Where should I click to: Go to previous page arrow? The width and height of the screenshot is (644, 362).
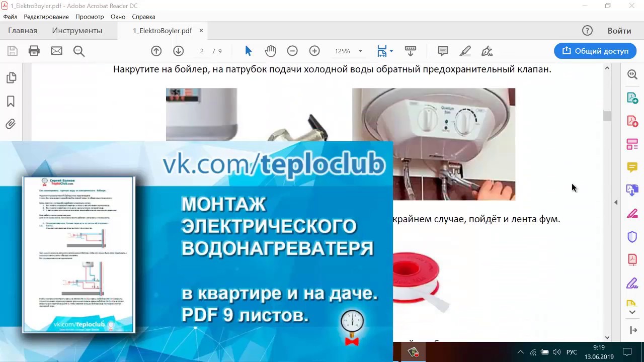pos(156,51)
